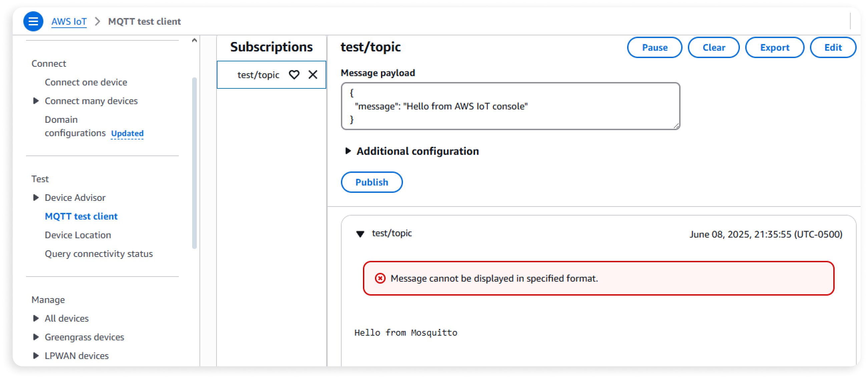Viewport: 868px width, 379px height.
Task: Click into the Message payload text area
Action: pyautogui.click(x=510, y=106)
